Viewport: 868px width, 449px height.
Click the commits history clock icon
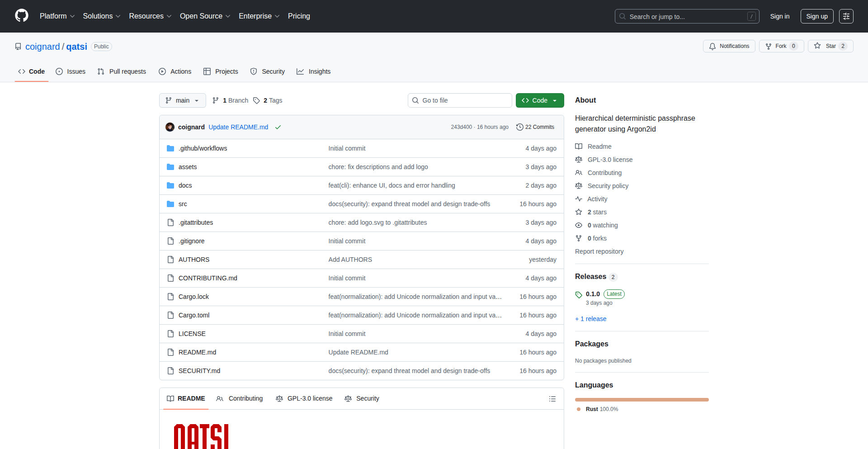click(x=520, y=127)
